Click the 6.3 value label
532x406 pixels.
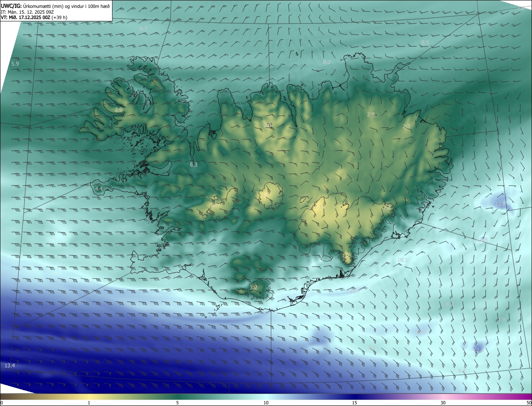tap(194, 164)
